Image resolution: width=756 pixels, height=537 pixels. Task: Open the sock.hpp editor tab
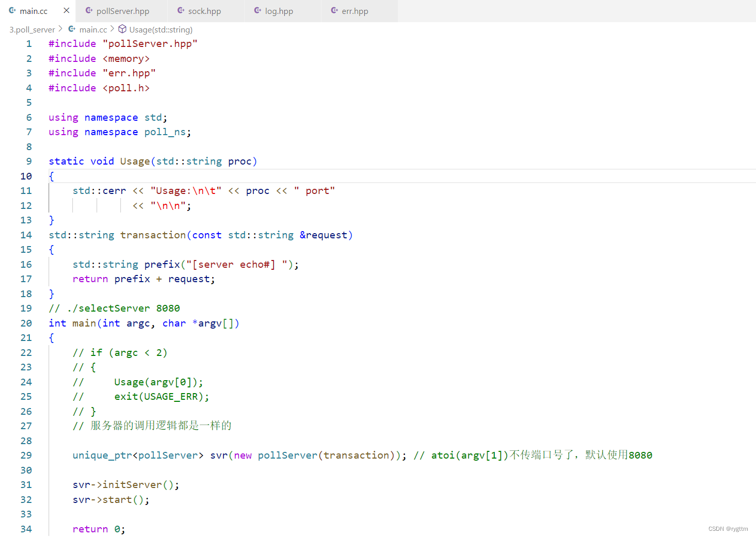tap(204, 11)
